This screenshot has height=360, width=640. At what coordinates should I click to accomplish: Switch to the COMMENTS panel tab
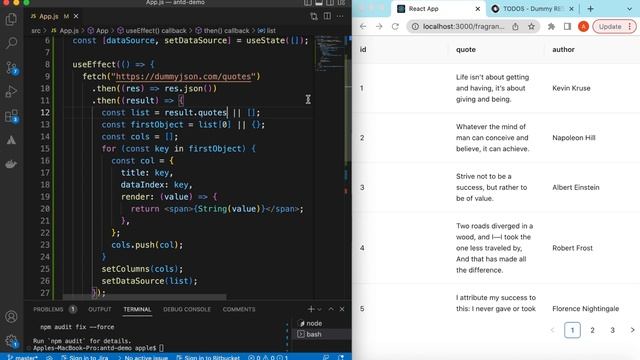pos(239,309)
